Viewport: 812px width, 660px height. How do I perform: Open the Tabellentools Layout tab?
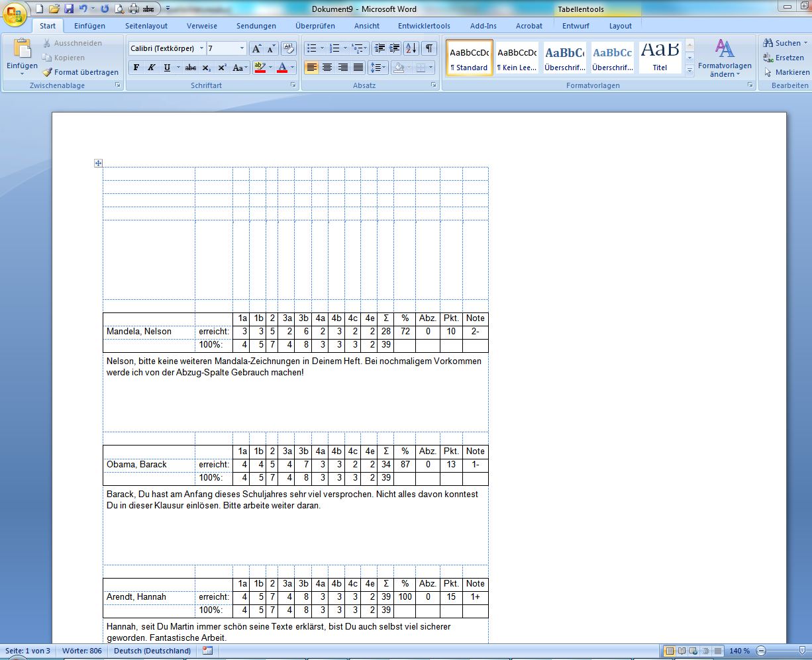(621, 26)
